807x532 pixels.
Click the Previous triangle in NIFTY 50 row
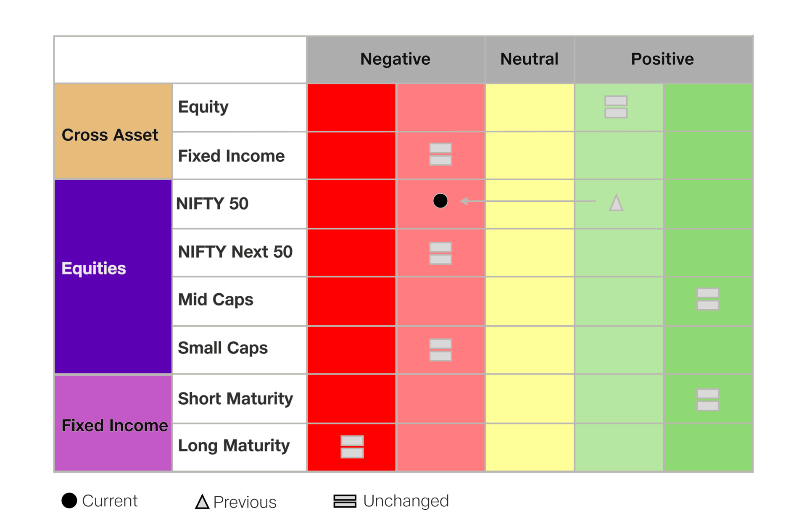616,203
